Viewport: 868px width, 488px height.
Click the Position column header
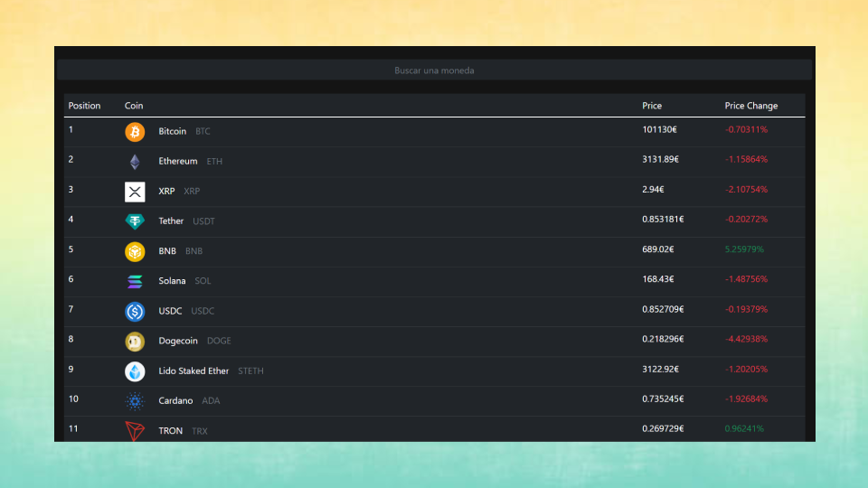tap(84, 106)
